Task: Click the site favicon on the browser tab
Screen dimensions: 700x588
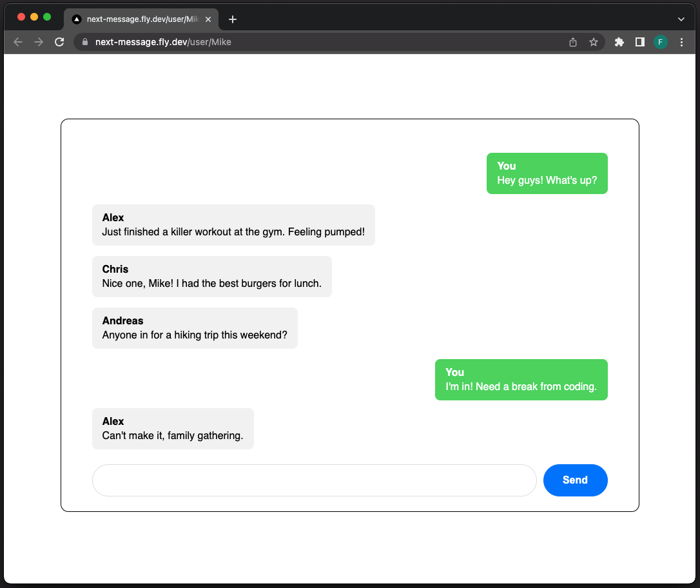Action: [77, 19]
